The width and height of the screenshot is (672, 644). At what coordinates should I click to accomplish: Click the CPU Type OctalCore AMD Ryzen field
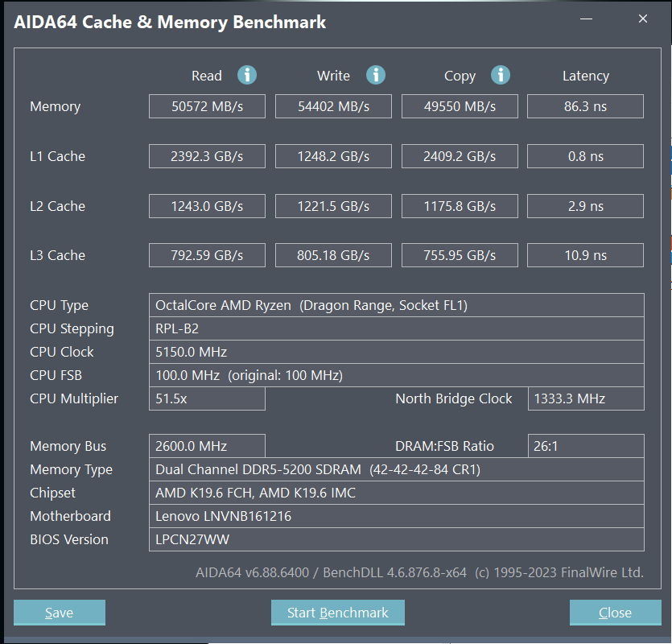397,305
